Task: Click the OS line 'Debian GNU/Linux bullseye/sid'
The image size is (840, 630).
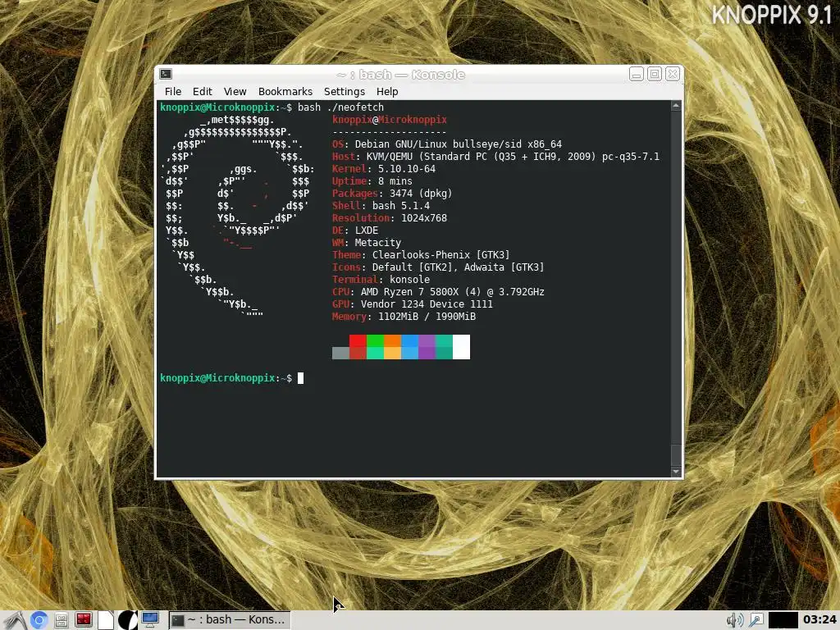Action: (x=447, y=144)
